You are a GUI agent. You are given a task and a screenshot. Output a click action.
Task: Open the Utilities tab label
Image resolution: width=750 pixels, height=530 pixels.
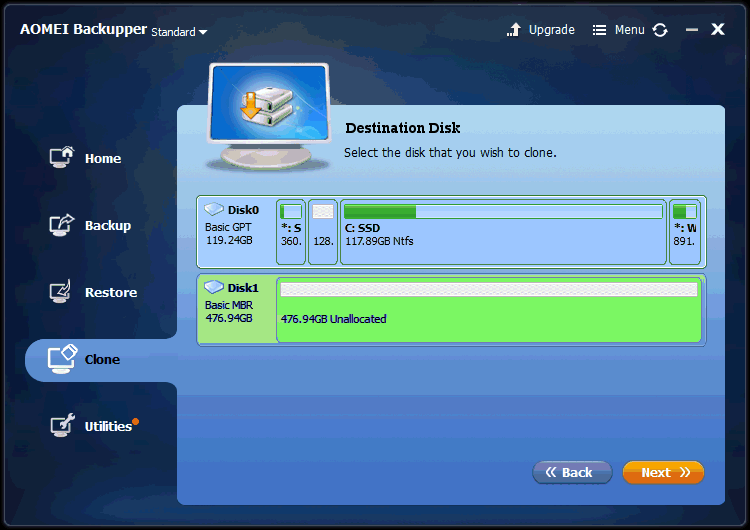[x=108, y=426]
